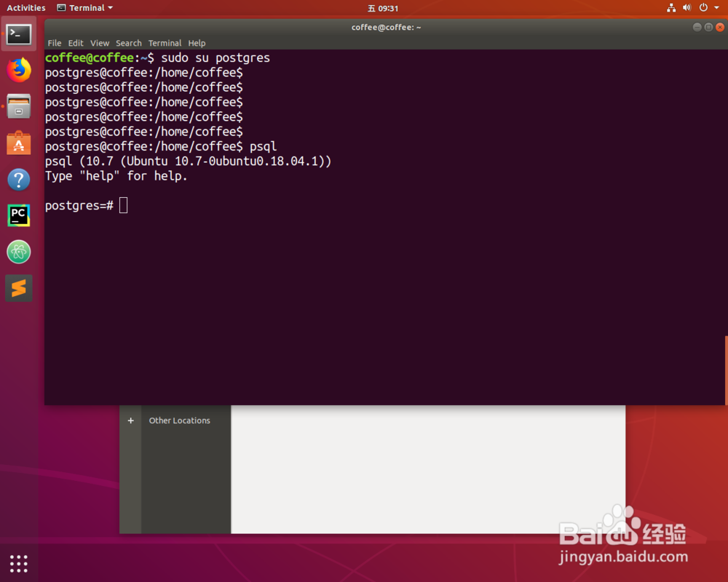Launch Firefox from the dock

click(19, 70)
